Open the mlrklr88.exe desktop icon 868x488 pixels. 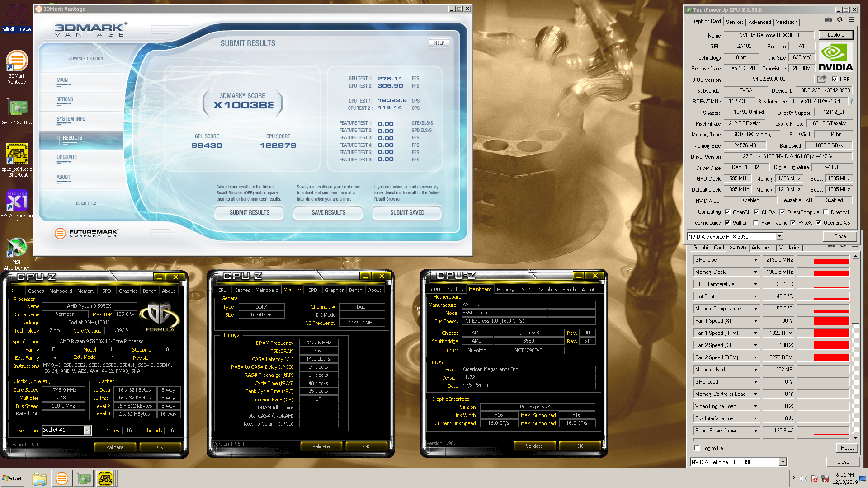coord(17,18)
